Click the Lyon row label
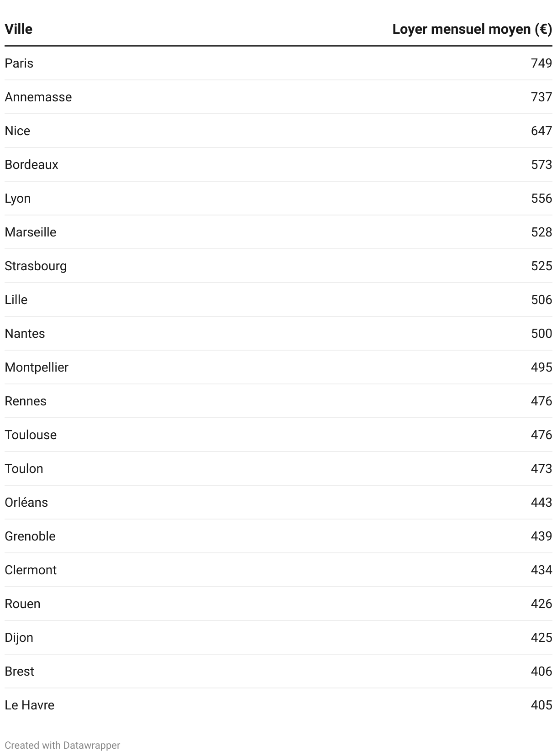This screenshot has height=756, width=557. click(18, 199)
